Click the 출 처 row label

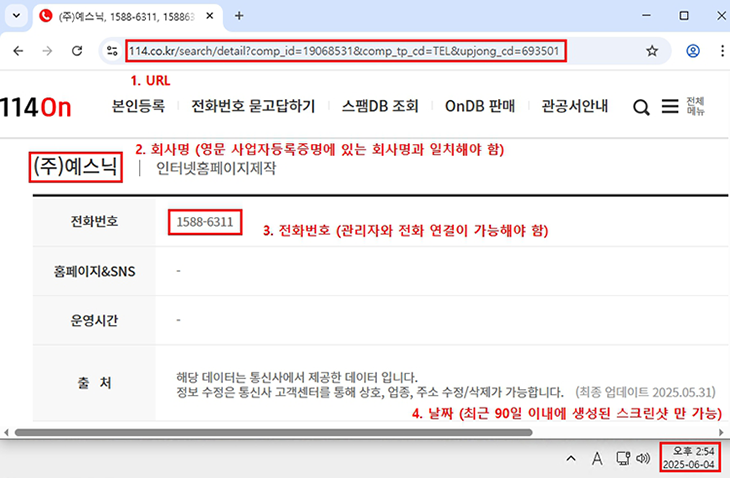click(95, 383)
